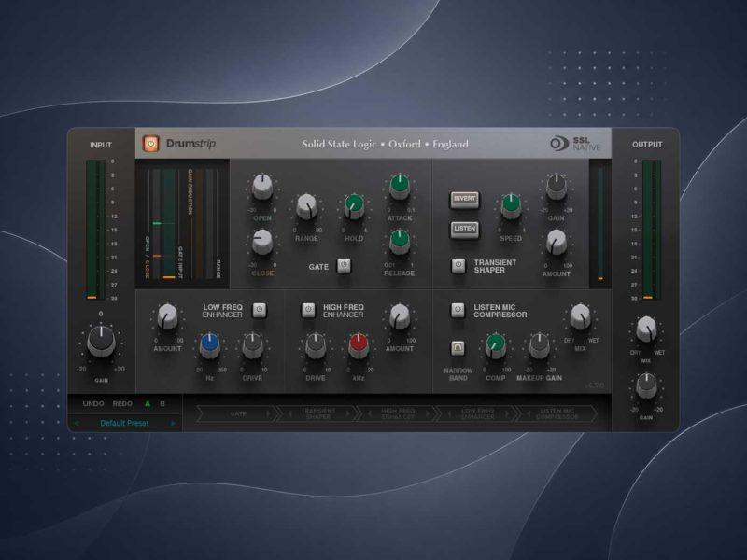The width and height of the screenshot is (747, 560).
Task: Select High Freq Enhancer block in processing order
Action: click(x=398, y=413)
